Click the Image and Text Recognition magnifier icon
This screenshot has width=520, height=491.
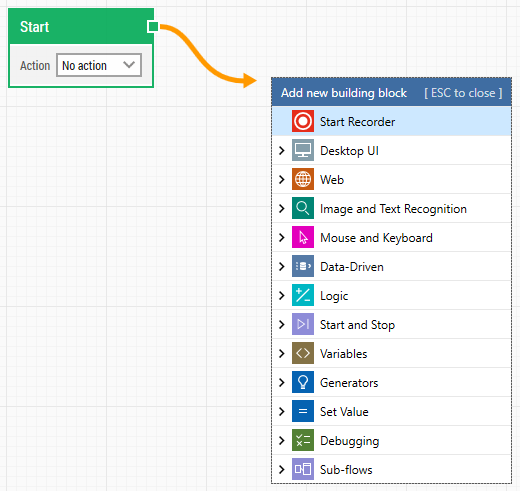[x=303, y=208]
